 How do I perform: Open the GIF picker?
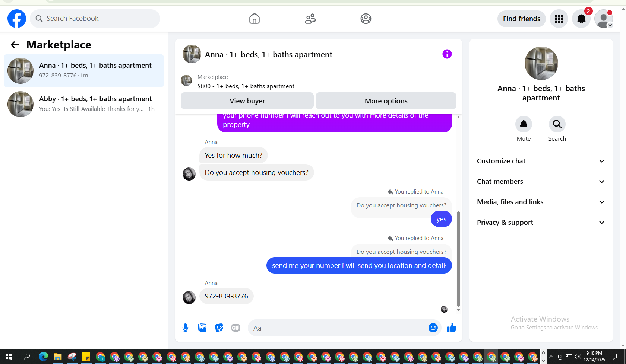point(236,328)
